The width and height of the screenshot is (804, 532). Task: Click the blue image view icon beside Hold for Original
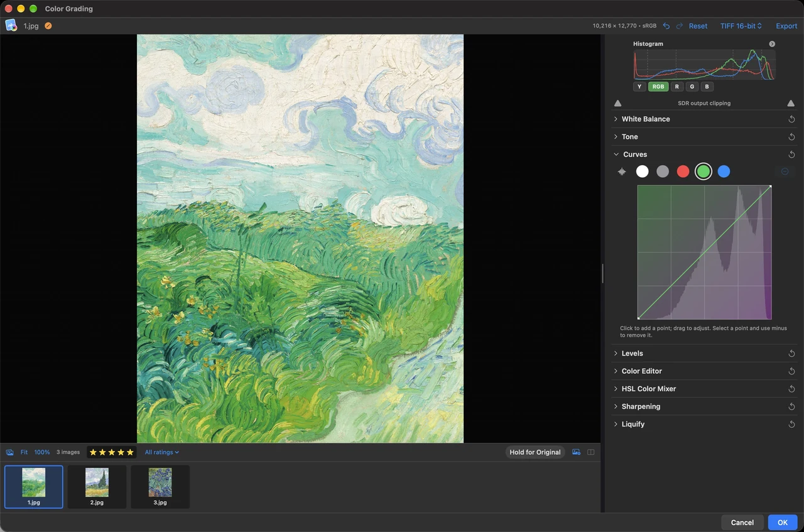click(x=576, y=452)
